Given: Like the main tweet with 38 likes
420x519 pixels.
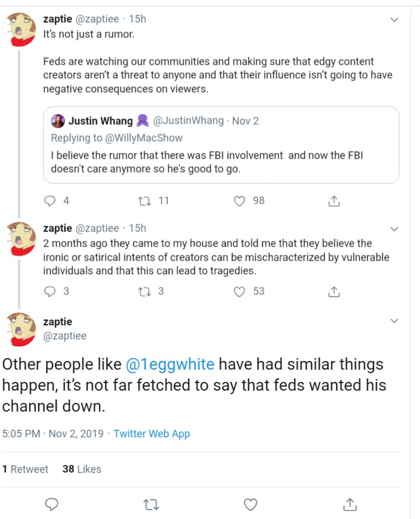Looking at the screenshot, I should click(x=250, y=504).
